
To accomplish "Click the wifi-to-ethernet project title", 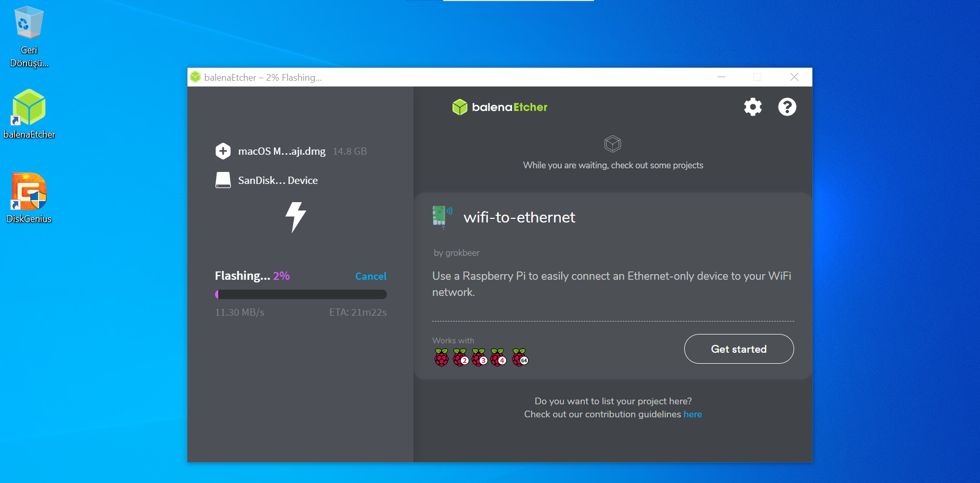I will click(x=519, y=217).
